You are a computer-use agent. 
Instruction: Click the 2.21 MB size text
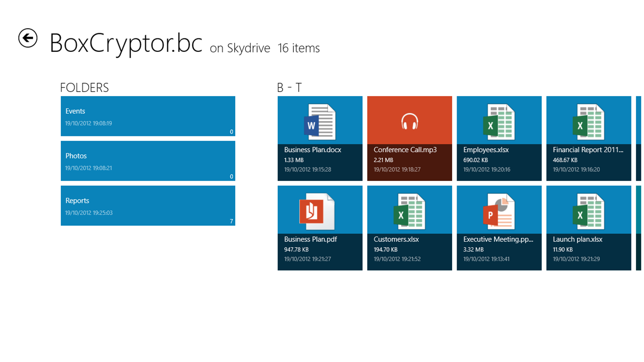383,160
